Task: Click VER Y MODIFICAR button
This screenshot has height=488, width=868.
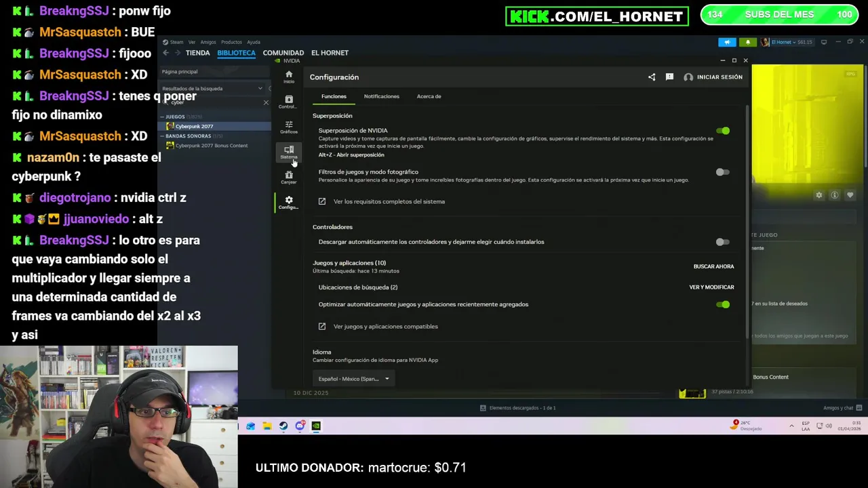Action: click(711, 287)
